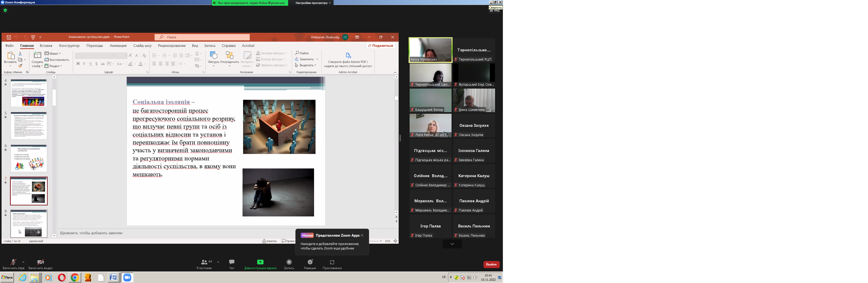The image size is (868, 283).
Task: Open text highlight color picker
Action: pos(130,64)
